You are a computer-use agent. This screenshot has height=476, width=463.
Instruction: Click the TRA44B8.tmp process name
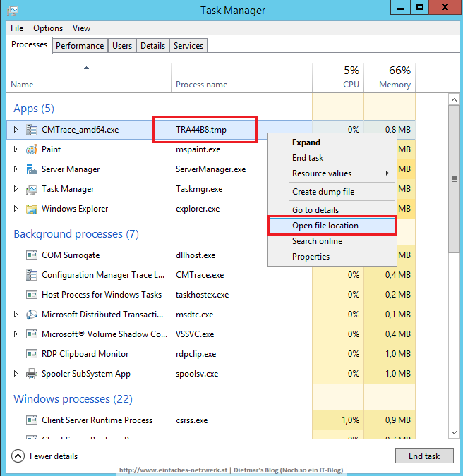point(201,130)
